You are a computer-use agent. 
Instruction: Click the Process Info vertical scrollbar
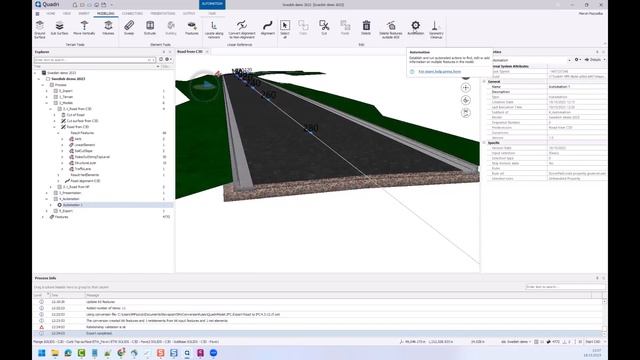click(604, 317)
